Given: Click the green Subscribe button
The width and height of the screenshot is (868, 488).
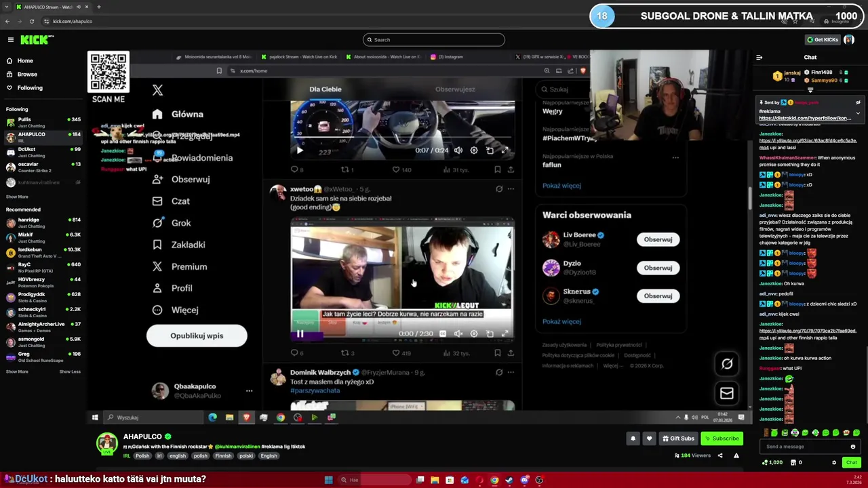Looking at the screenshot, I should pyautogui.click(x=722, y=439).
